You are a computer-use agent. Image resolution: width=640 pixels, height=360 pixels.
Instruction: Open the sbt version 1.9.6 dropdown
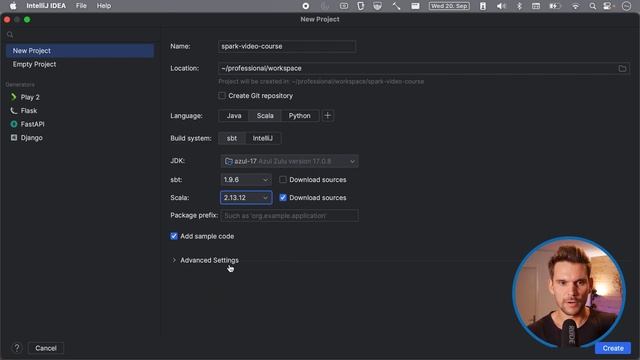(246, 180)
